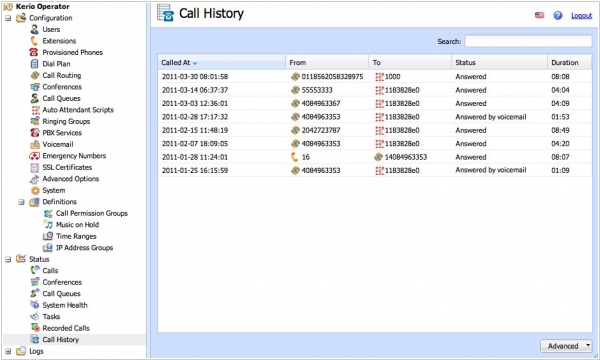Focus the Search input field
Screen dimensions: 600x360
[528, 41]
